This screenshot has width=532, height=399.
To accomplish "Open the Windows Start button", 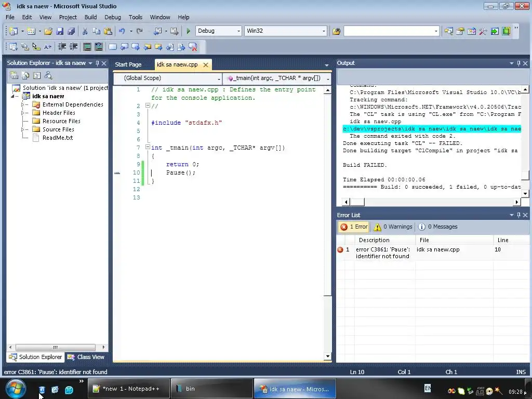I will click(16, 389).
